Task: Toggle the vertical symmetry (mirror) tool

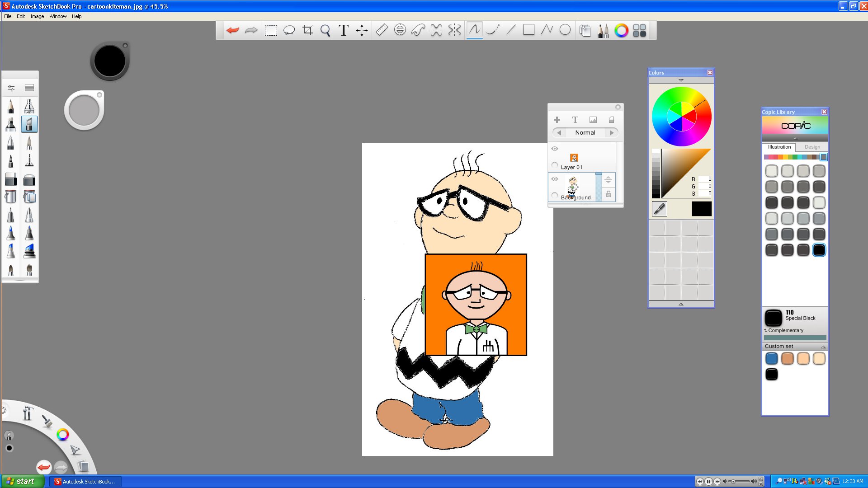Action: tap(454, 30)
